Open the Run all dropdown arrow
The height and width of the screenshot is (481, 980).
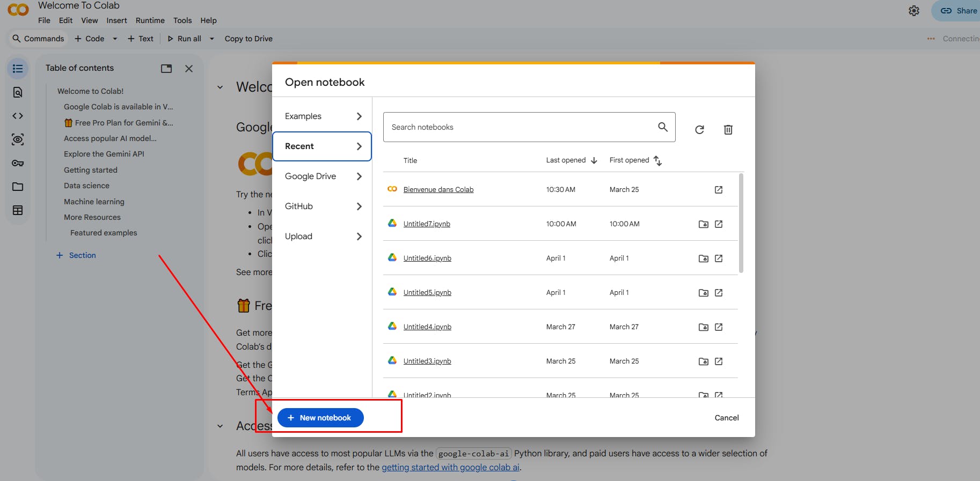coord(212,39)
